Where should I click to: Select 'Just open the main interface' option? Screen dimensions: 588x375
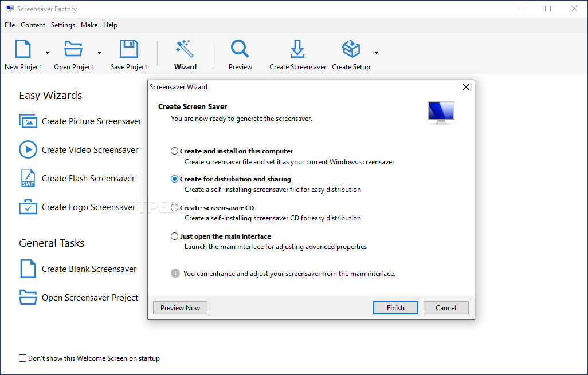(x=174, y=236)
